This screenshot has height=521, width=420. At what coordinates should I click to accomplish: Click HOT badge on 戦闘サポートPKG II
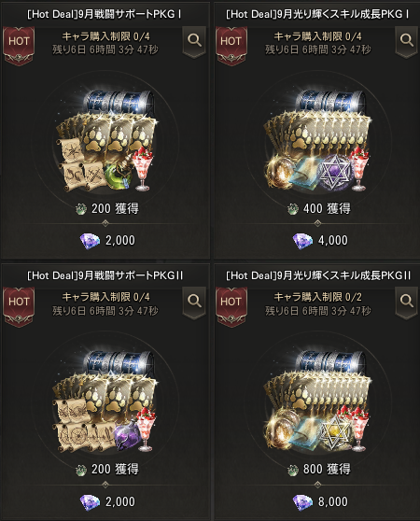click(19, 305)
